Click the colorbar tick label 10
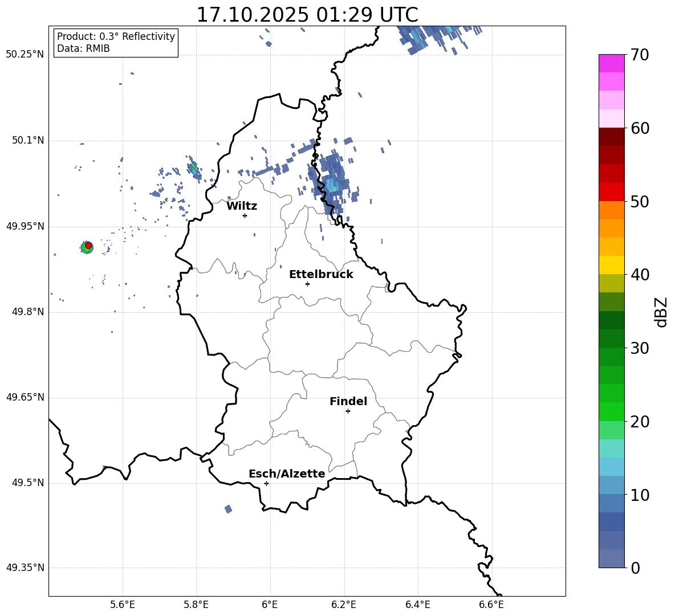Screen dimensions: 675x616 pos(640,495)
